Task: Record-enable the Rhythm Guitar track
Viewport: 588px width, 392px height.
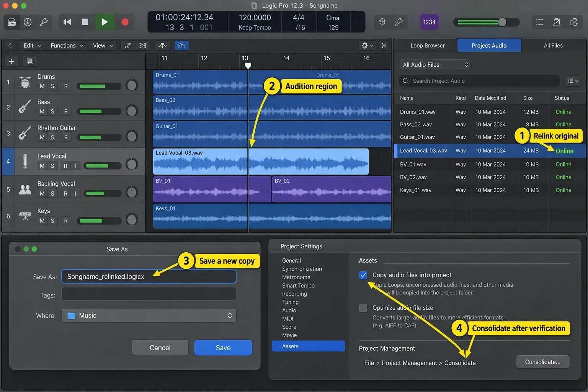Action: pyautogui.click(x=66, y=137)
